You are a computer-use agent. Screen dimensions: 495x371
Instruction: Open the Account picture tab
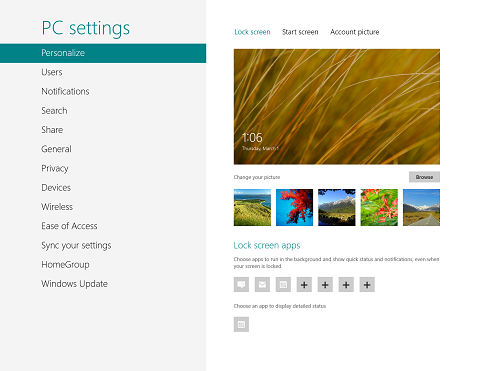click(x=355, y=32)
